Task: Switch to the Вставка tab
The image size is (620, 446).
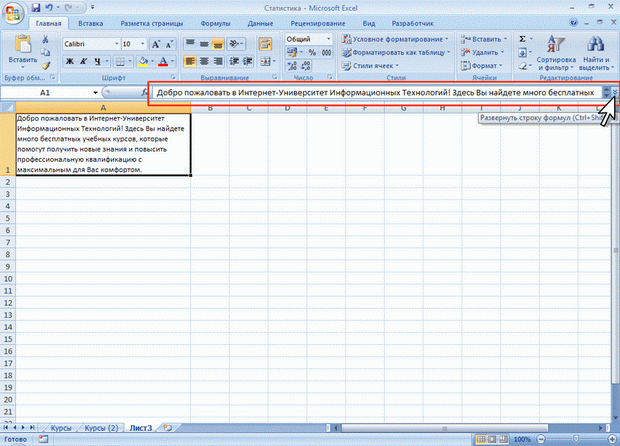Action: coord(91,23)
